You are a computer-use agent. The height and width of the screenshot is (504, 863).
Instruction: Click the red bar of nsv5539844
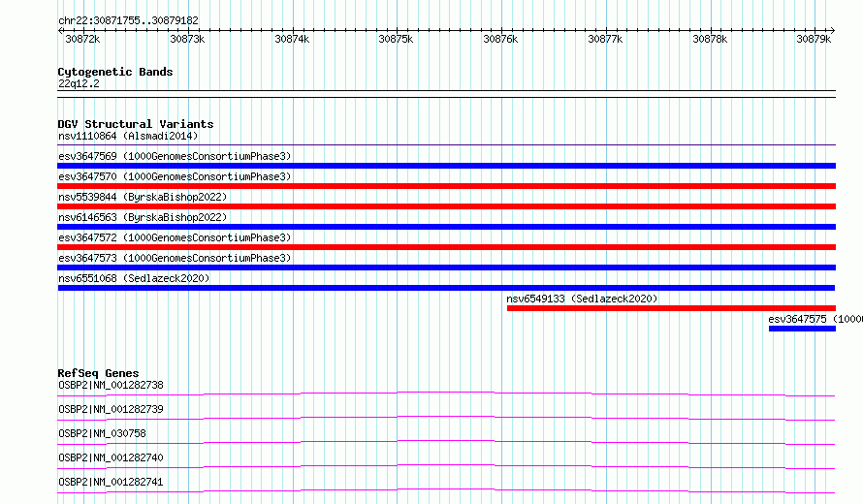[x=446, y=206]
